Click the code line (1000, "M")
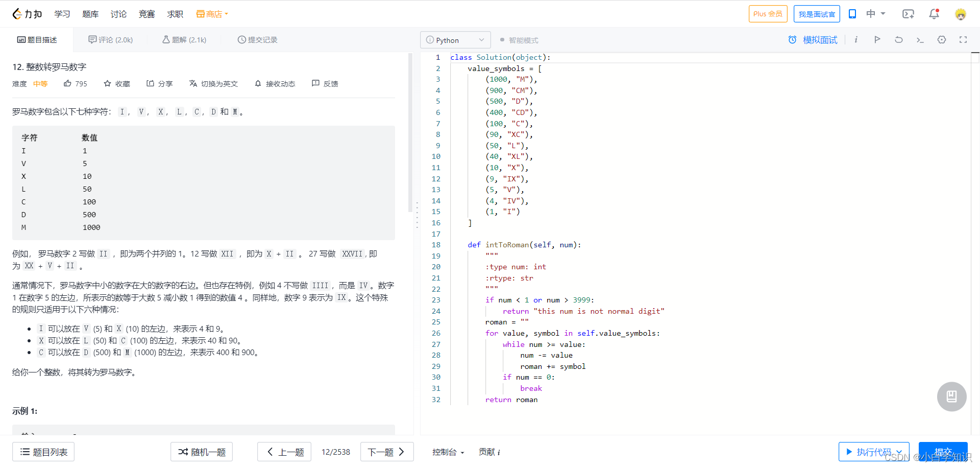Viewport: 980px width, 467px height. tap(511, 79)
